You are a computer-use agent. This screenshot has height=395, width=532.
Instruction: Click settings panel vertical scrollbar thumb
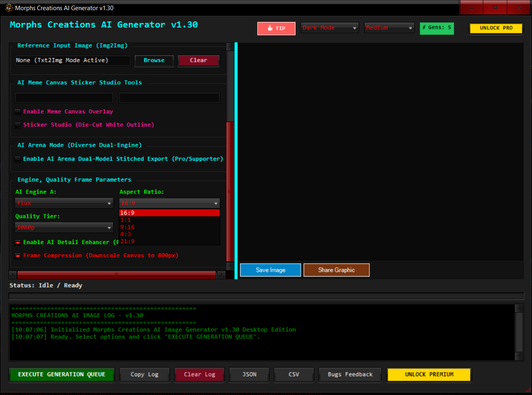pos(230,192)
